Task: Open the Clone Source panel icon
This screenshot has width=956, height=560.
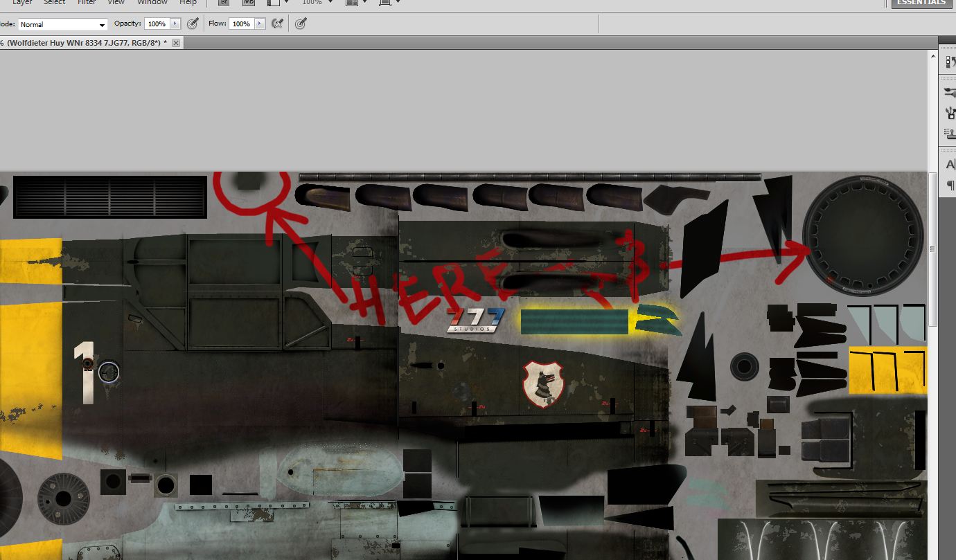Action: coord(949,133)
